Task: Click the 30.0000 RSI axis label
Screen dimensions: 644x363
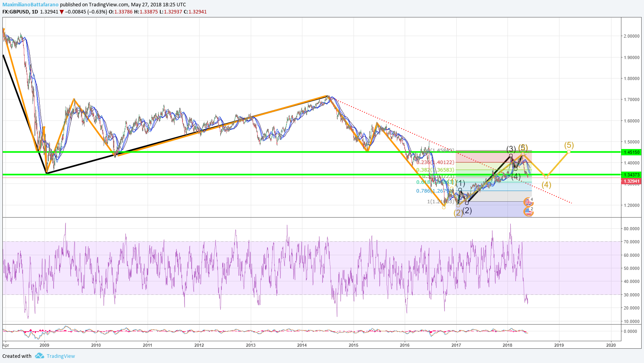Action: [631, 295]
